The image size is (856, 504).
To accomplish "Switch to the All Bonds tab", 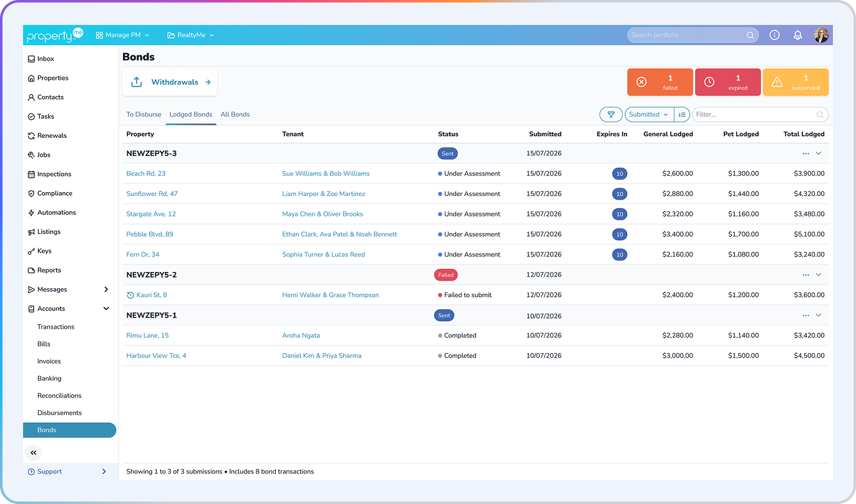I will point(235,115).
